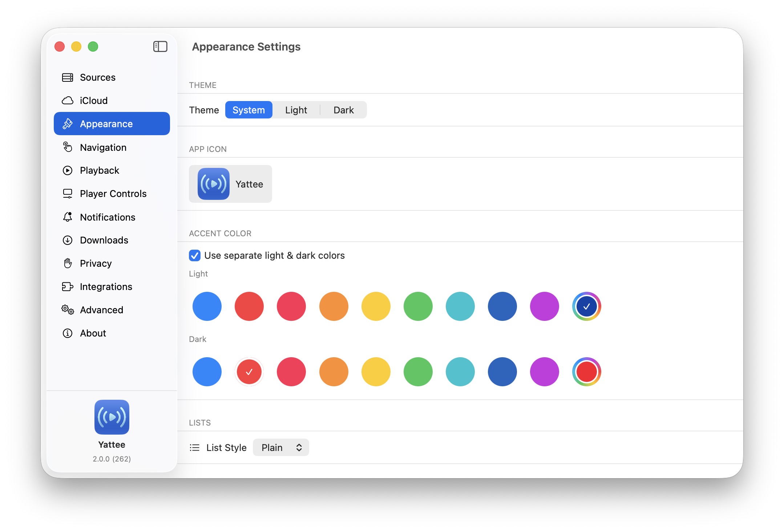
Task: Select Navigation in the sidebar
Action: [112, 147]
